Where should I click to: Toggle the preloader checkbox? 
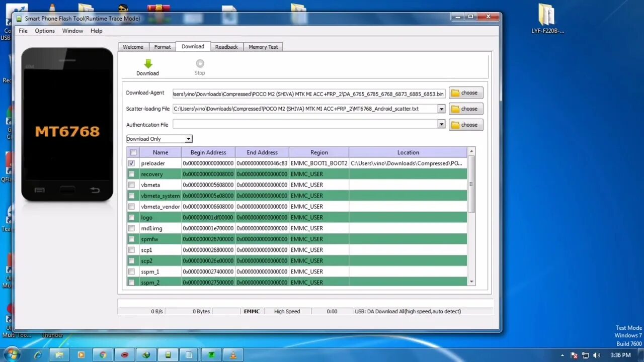[x=132, y=163]
